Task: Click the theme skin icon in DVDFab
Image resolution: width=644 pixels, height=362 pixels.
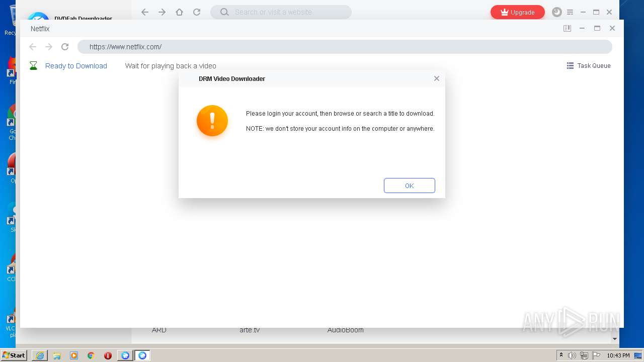Action: tap(556, 12)
